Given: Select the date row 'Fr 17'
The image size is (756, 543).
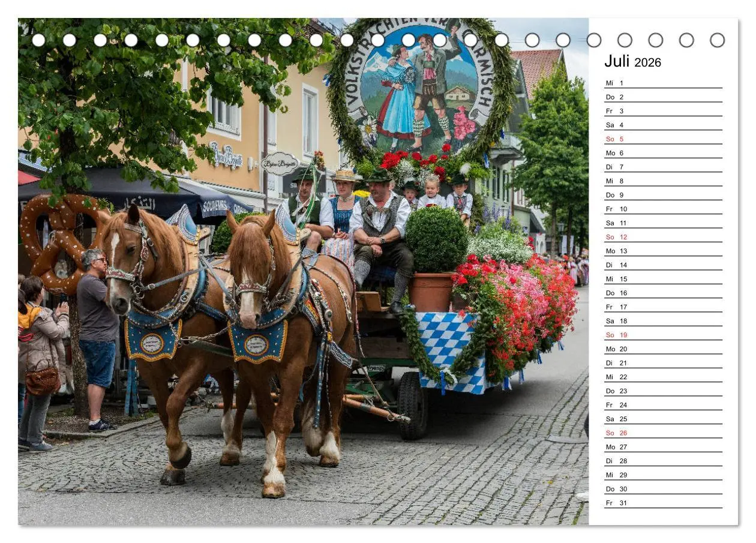Looking at the screenshot, I should [x=663, y=307].
